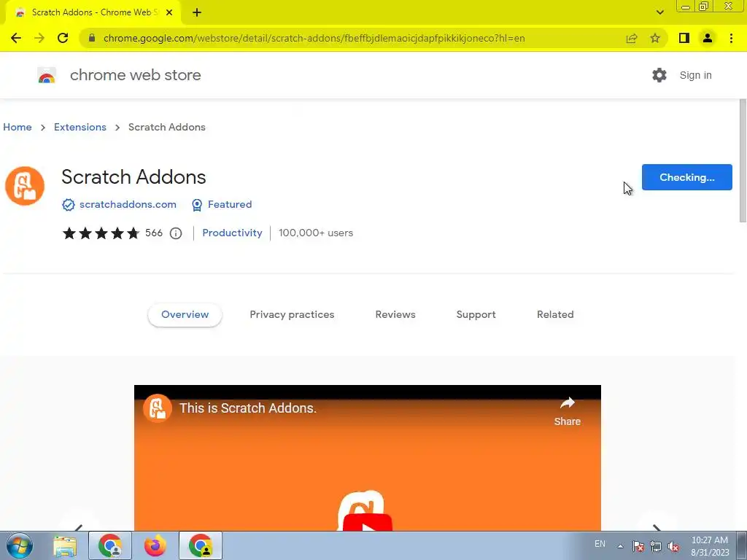This screenshot has width=747, height=560.
Task: Click the five-star rating display
Action: (101, 233)
